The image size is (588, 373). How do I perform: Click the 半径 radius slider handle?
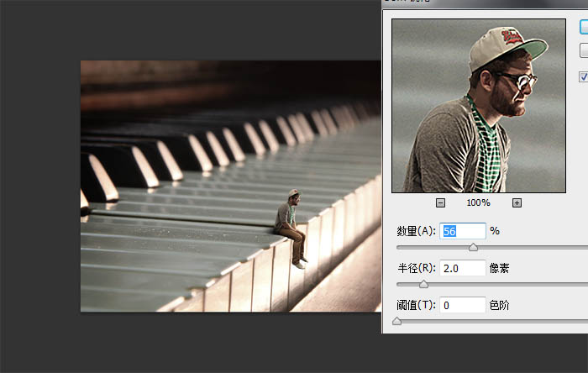pos(423,284)
